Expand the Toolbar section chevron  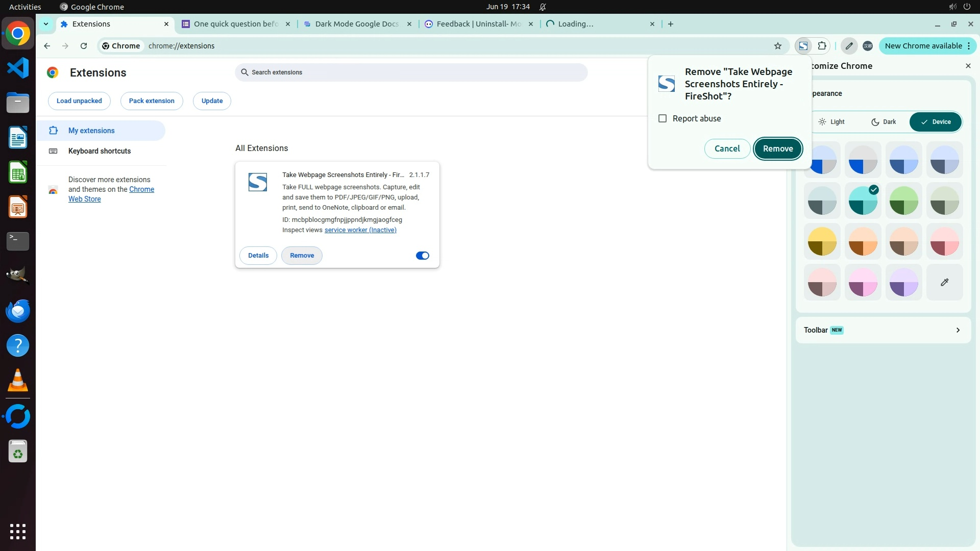click(958, 330)
